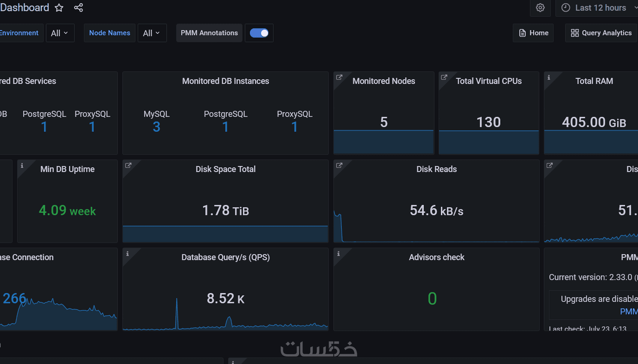Open the Monitored Nodes external link icon
The height and width of the screenshot is (364, 638).
click(x=339, y=77)
